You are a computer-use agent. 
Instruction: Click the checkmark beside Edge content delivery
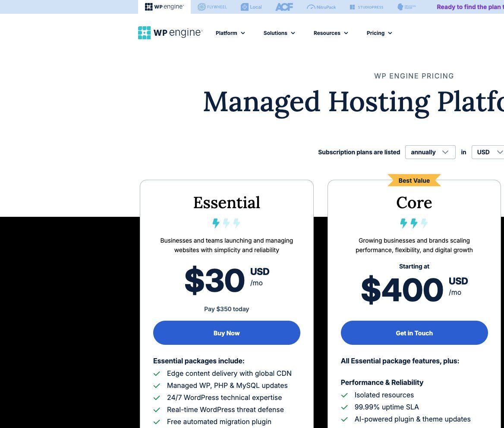157,373
